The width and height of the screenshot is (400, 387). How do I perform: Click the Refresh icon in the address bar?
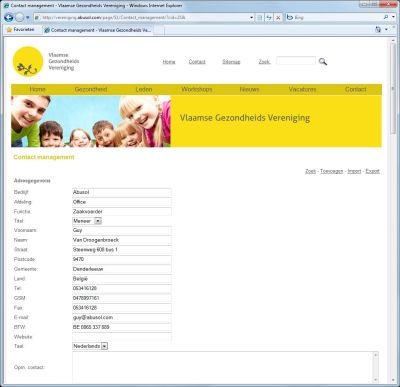tap(269, 18)
